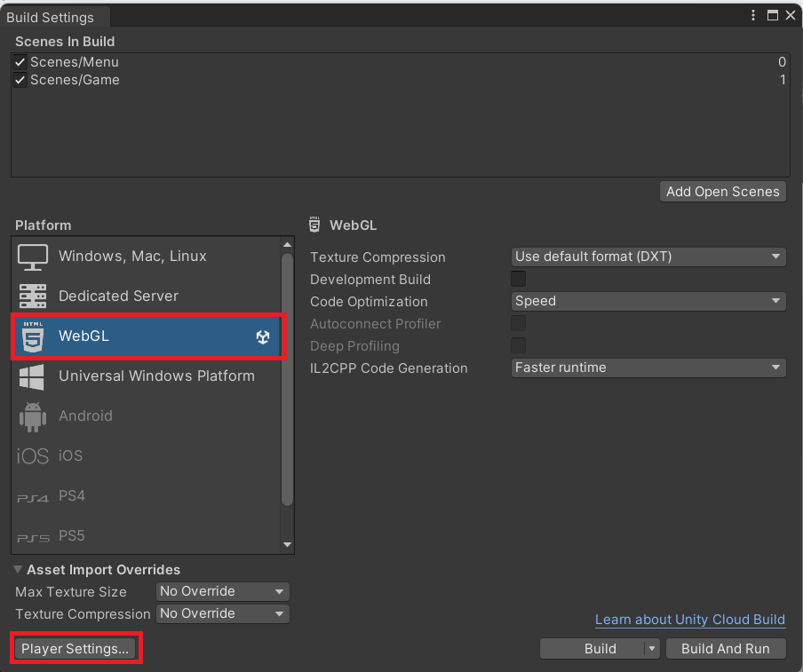Image resolution: width=803 pixels, height=672 pixels.
Task: Open the IL2CPP Code Generation dropdown
Action: click(x=648, y=368)
